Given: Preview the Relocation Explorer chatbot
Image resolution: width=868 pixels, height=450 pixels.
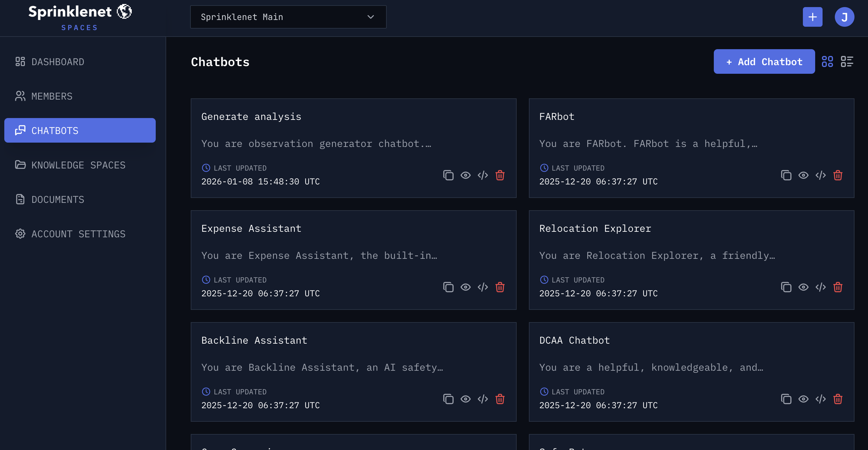Looking at the screenshot, I should pyautogui.click(x=803, y=287).
